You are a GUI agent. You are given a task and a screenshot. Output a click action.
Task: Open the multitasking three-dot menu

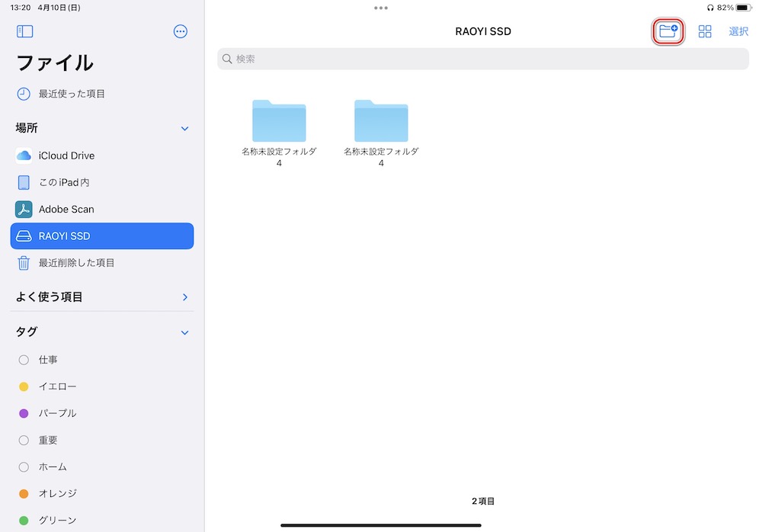381,8
